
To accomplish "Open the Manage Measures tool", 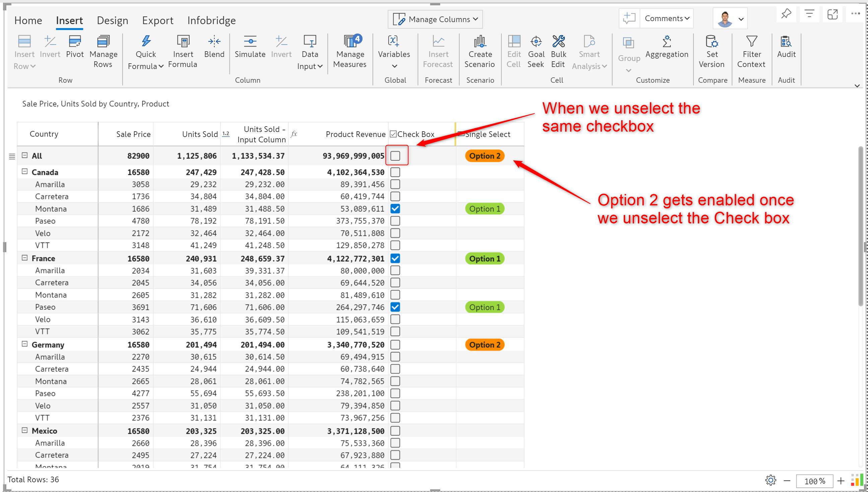I will pos(350,42).
